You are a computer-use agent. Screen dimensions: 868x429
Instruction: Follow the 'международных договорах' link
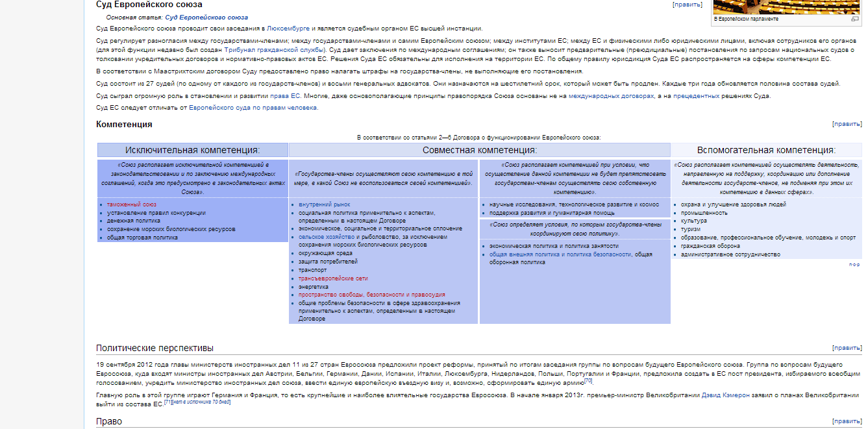pos(612,96)
